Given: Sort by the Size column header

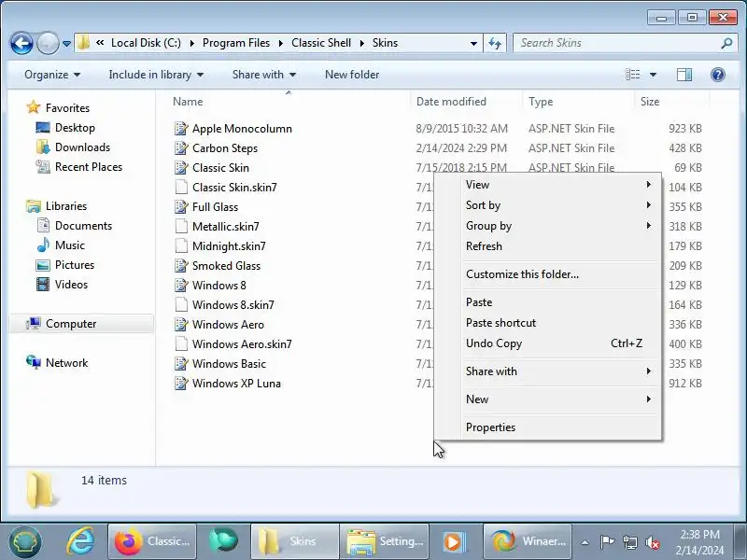Looking at the screenshot, I should pos(650,102).
